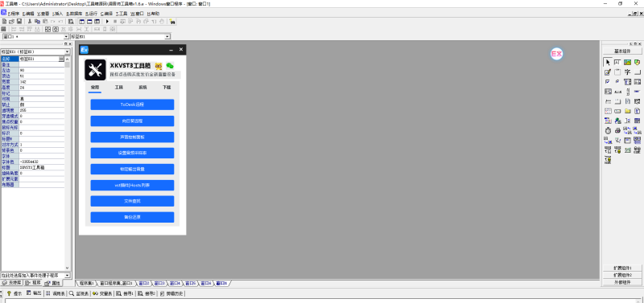The width and height of the screenshot is (644, 303).
Task: Select the picture box component icon
Action: point(627,63)
